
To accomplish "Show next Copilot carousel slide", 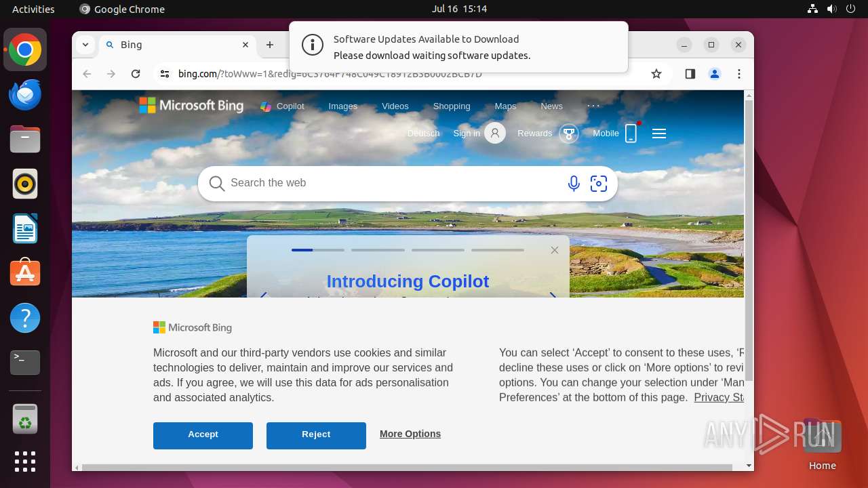I will tap(553, 296).
